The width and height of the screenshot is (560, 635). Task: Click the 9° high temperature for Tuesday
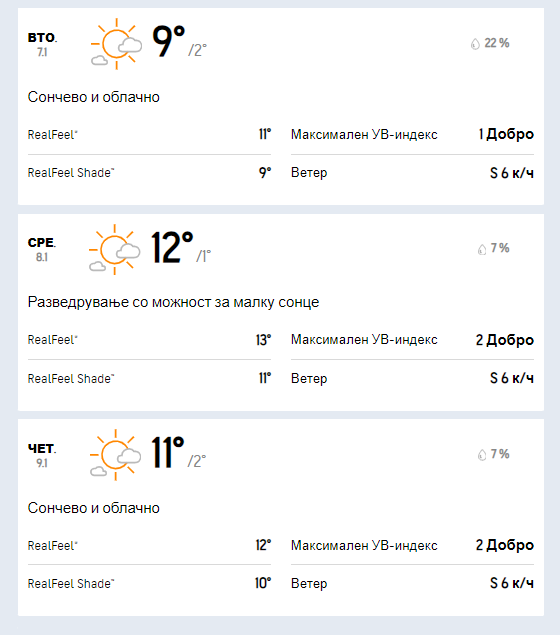pos(168,41)
